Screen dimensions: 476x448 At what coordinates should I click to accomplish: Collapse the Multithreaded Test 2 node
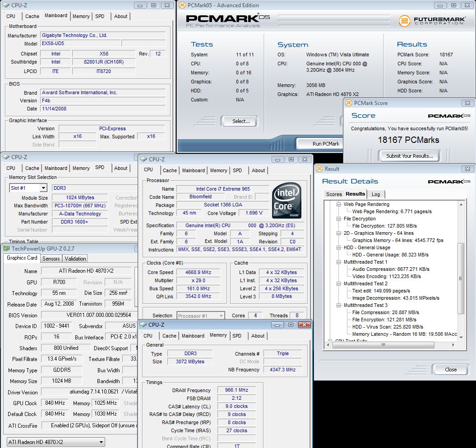coord(339,283)
